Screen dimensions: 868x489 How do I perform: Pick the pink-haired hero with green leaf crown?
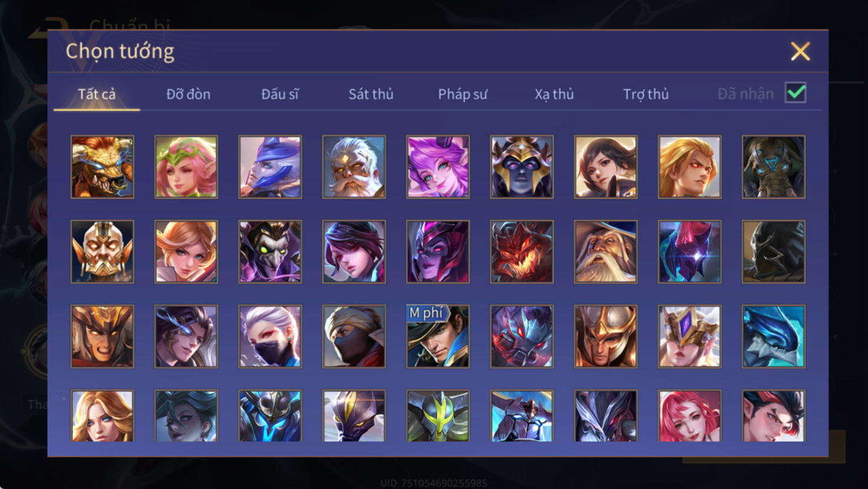point(186,167)
